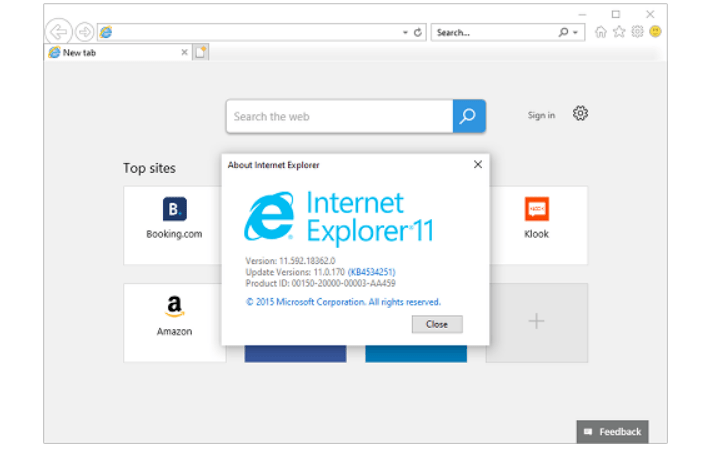Screen dimensions: 716x449
Task: Open a new tab with the blank tab button
Action: click(201, 52)
